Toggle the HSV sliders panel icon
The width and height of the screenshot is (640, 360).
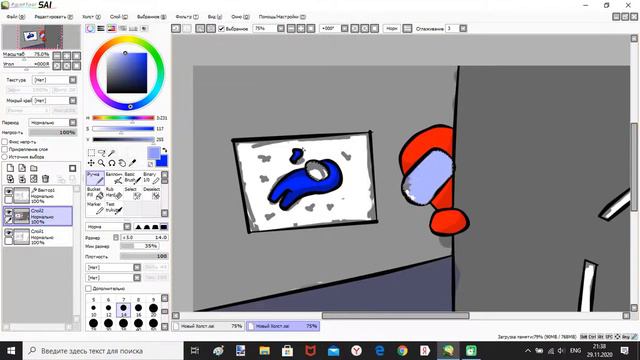[111, 28]
